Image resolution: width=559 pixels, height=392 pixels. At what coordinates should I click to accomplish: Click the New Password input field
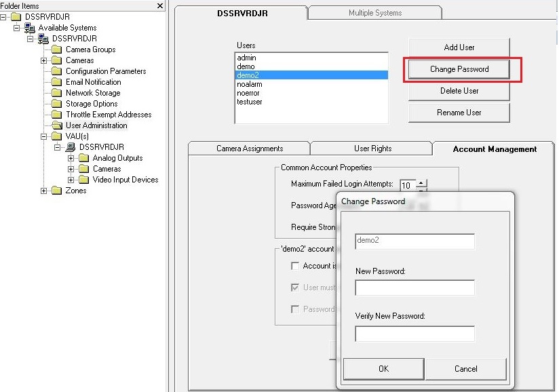[x=415, y=288]
